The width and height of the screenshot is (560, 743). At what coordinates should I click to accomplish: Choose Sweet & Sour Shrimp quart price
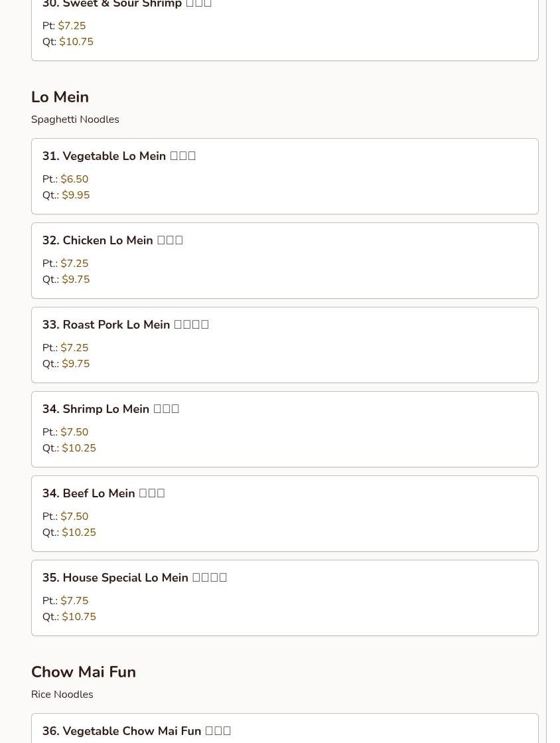tap(76, 42)
